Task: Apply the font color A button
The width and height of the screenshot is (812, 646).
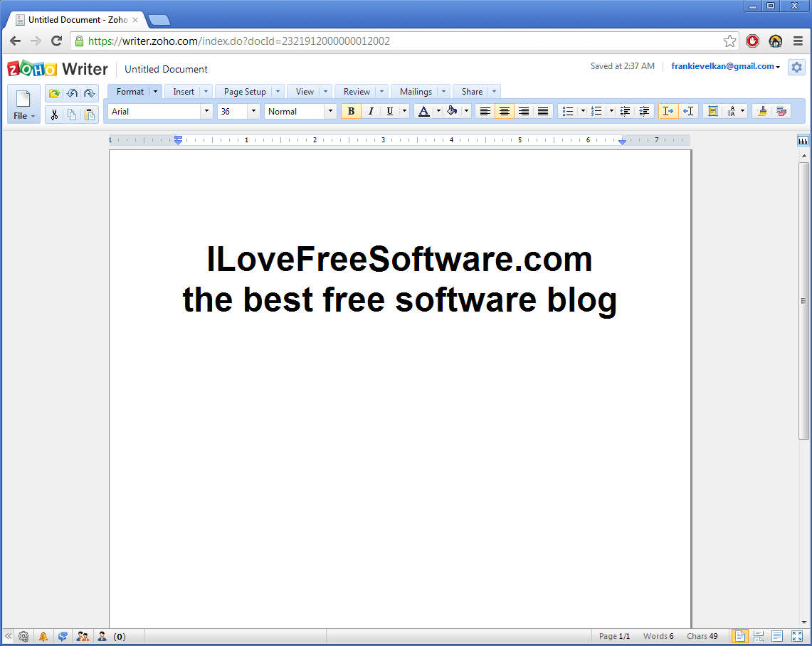Action: click(x=423, y=111)
